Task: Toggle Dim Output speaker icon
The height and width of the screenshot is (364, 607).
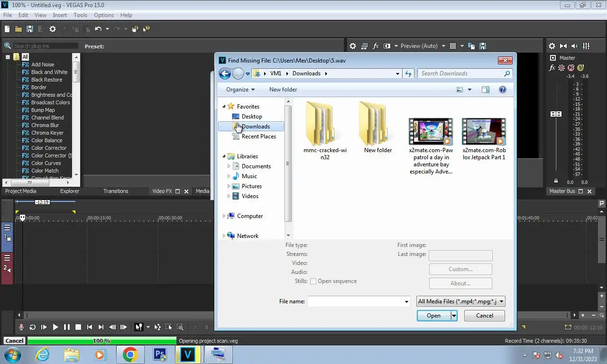Action: point(575,46)
